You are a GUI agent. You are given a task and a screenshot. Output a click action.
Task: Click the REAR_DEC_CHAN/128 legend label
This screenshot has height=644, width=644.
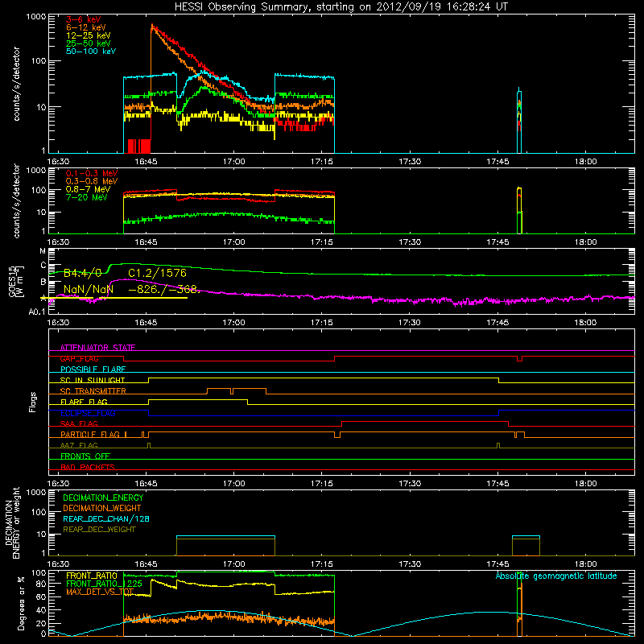[x=106, y=518]
